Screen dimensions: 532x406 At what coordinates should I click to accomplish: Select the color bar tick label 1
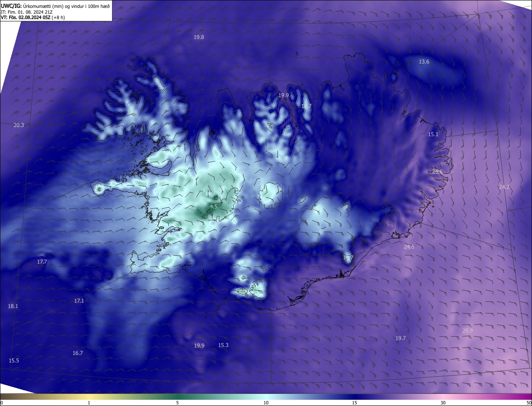(89, 403)
